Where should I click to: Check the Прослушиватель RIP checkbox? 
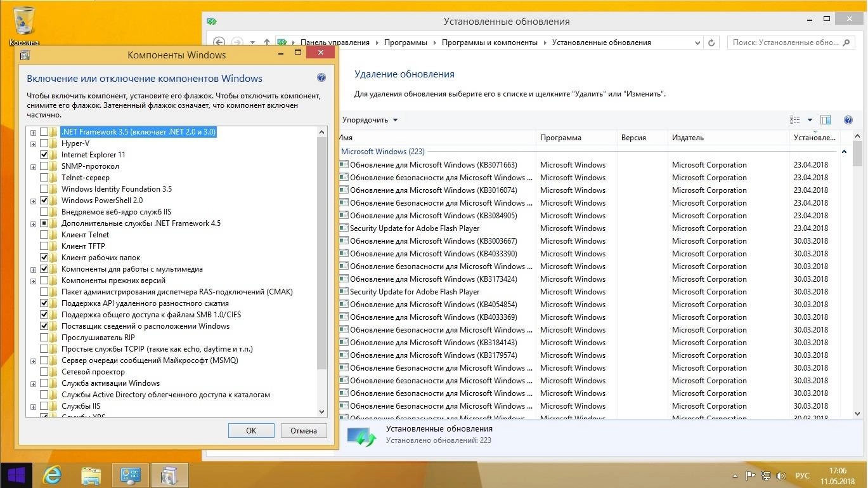click(x=44, y=338)
